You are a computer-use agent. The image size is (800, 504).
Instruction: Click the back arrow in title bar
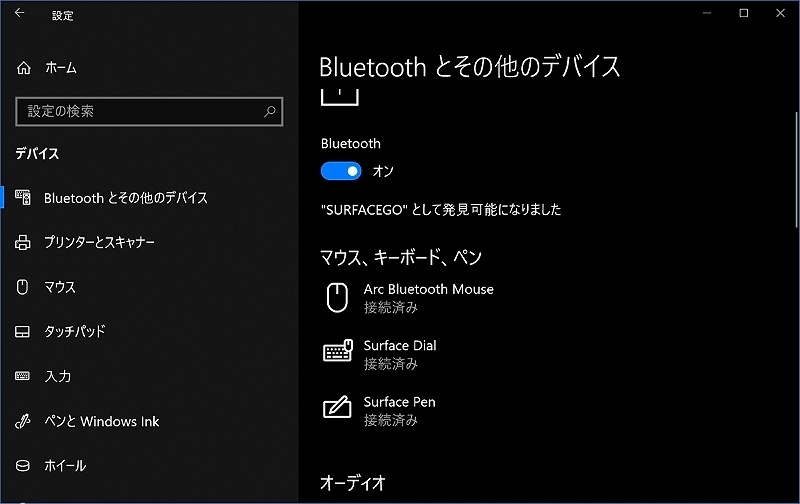20,14
